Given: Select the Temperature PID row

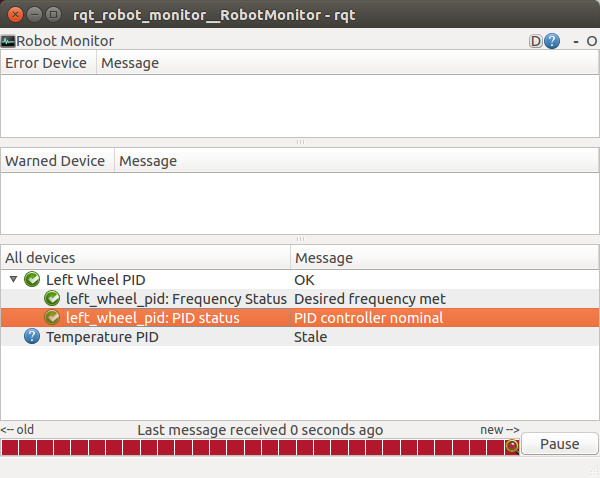Looking at the screenshot, I should coord(102,337).
